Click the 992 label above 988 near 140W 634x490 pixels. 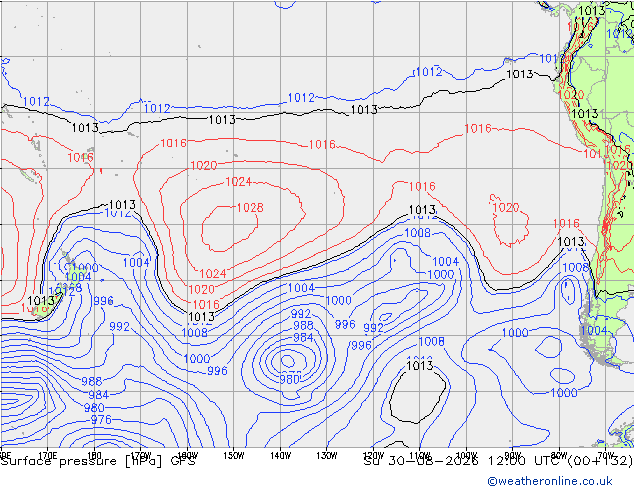(x=301, y=314)
